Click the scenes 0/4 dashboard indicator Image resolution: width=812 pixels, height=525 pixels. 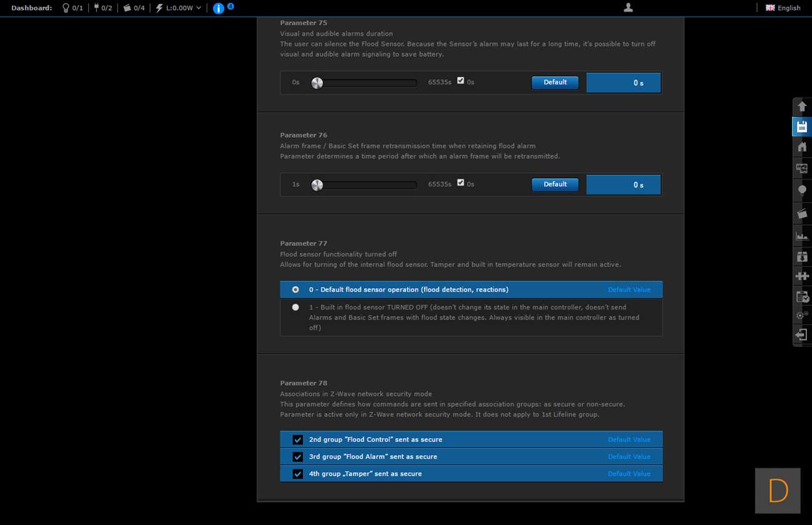point(134,8)
